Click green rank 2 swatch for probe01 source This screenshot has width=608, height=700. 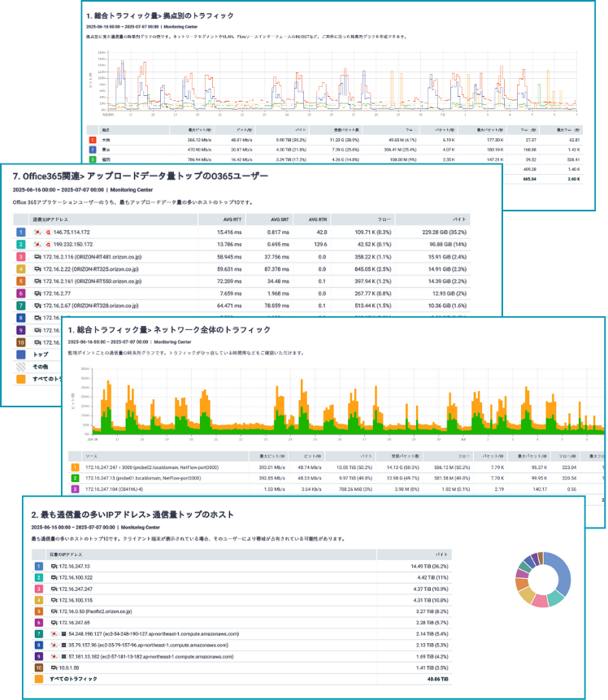(x=75, y=478)
